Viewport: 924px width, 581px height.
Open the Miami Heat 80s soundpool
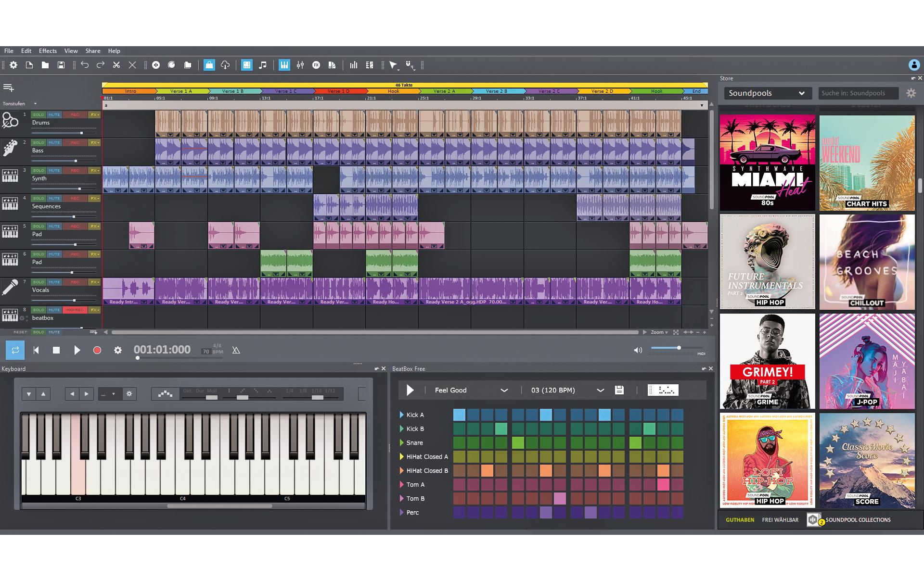point(767,163)
